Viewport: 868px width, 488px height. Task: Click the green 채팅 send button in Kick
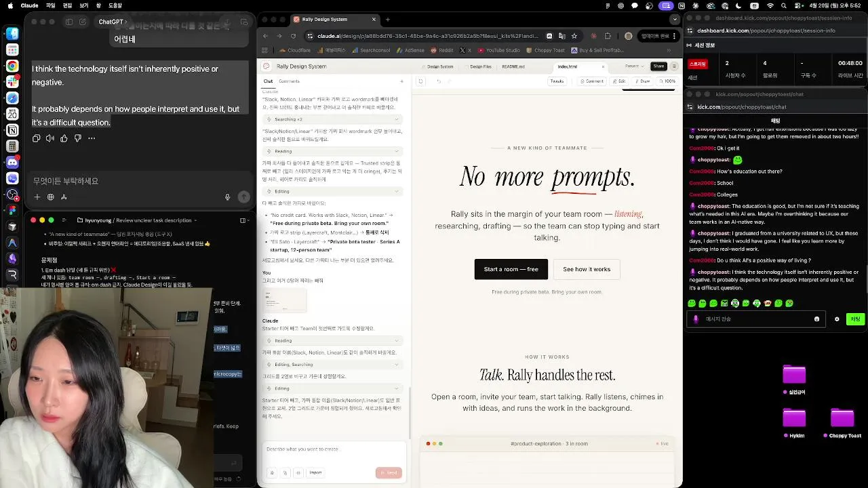pos(855,319)
